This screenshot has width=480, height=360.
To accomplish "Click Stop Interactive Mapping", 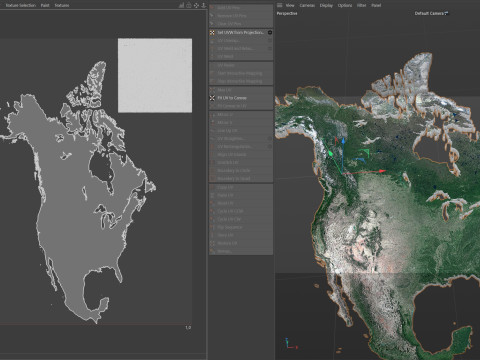I will point(241,81).
